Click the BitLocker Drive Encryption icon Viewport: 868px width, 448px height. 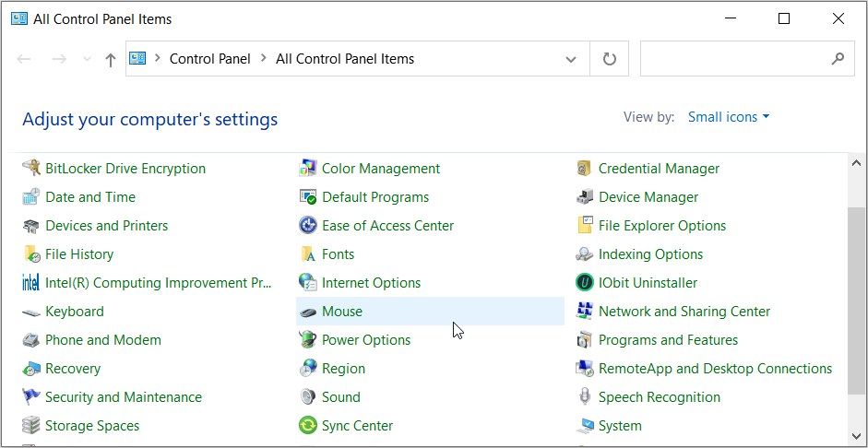pos(31,169)
